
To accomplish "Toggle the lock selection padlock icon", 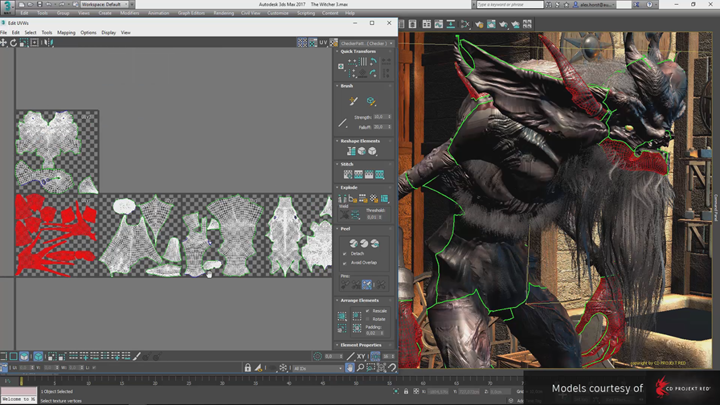I will click(248, 368).
